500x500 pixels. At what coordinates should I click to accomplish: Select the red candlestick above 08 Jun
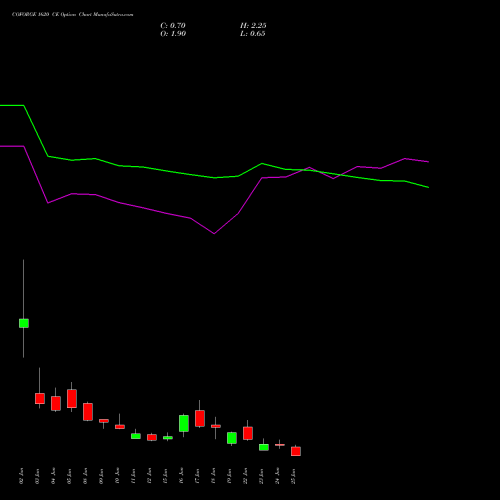[88, 412]
